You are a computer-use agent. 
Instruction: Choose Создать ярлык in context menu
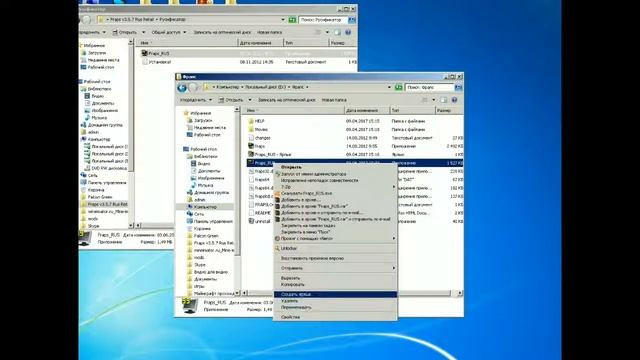point(336,294)
